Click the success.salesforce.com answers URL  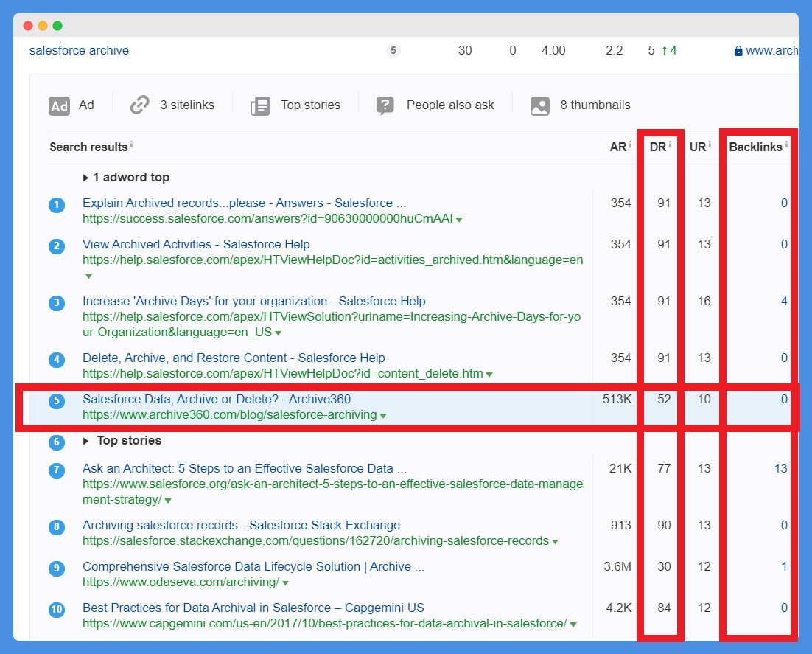[x=267, y=218]
